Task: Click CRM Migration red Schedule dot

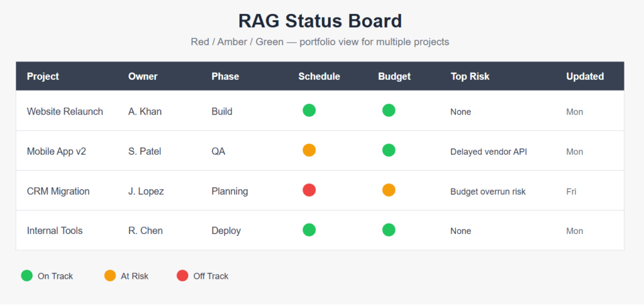Action: coord(309,190)
